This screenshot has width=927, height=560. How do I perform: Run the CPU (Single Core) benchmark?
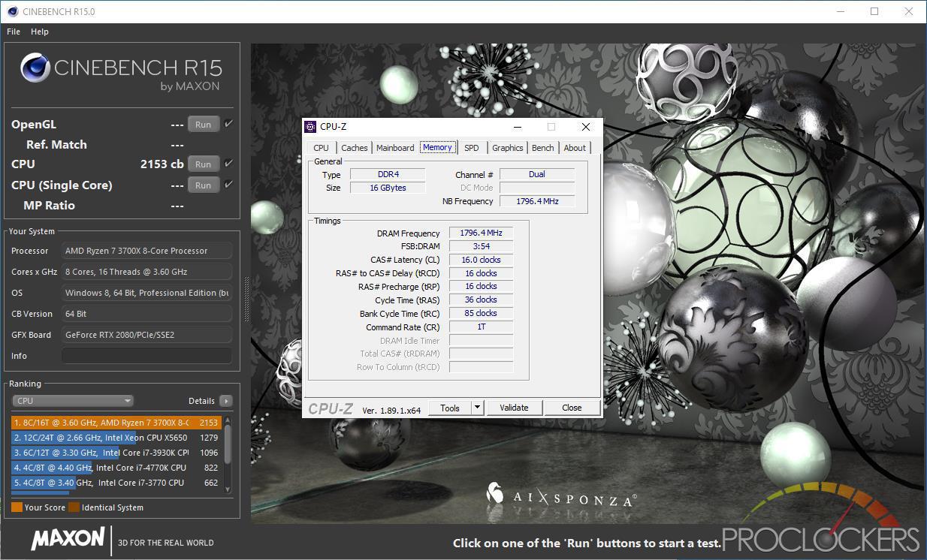pos(204,185)
